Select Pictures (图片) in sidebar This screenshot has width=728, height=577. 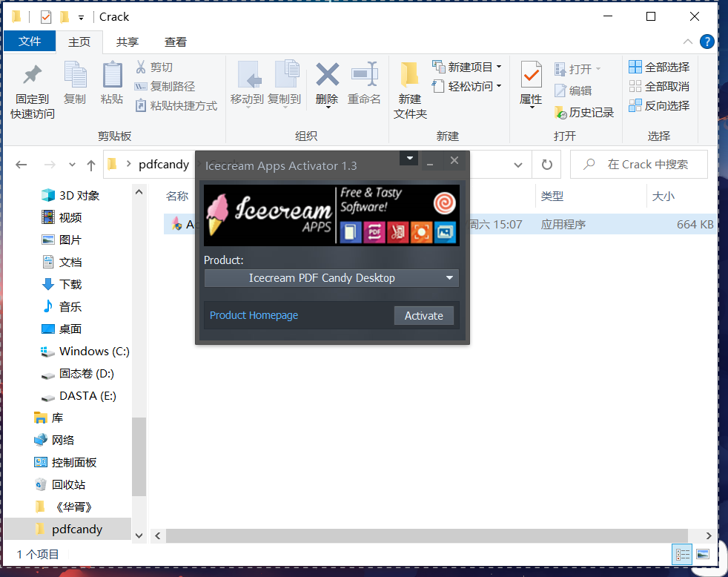coord(62,240)
